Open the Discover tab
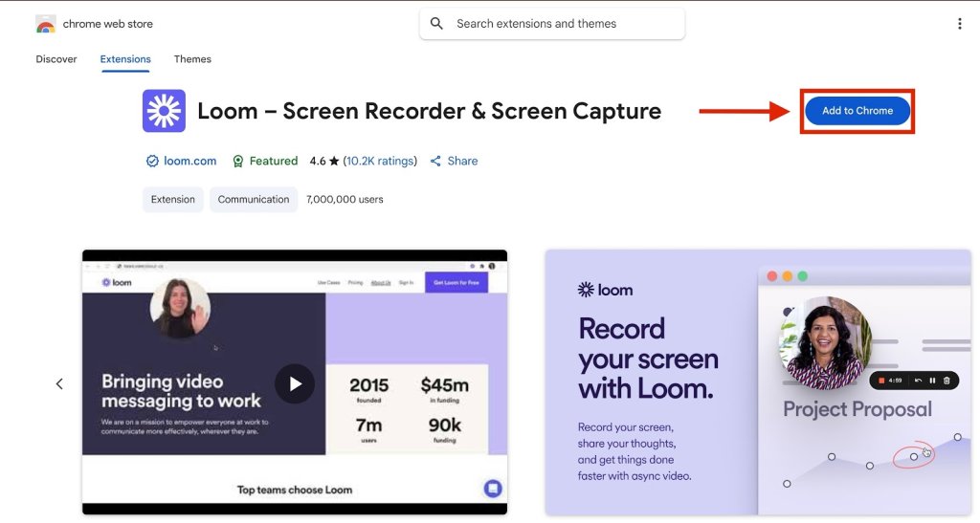This screenshot has width=980, height=523. click(56, 59)
